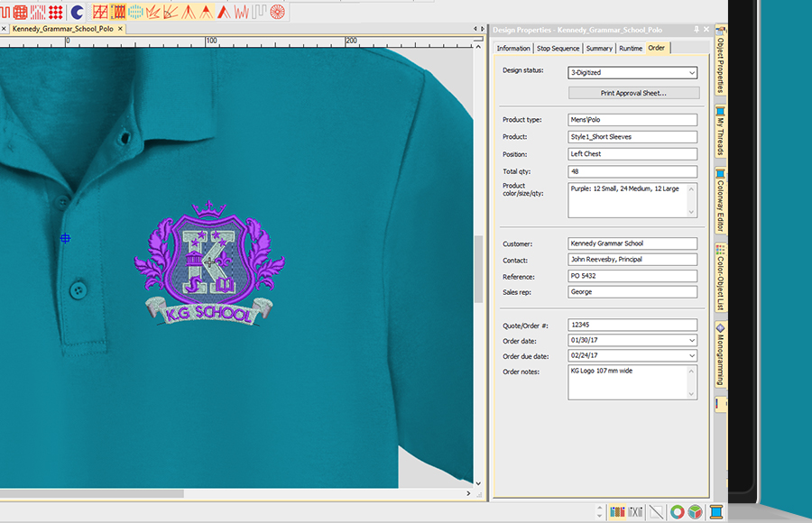This screenshot has height=523, width=812.
Task: Click Print Approval Sheet button
Action: click(x=633, y=93)
